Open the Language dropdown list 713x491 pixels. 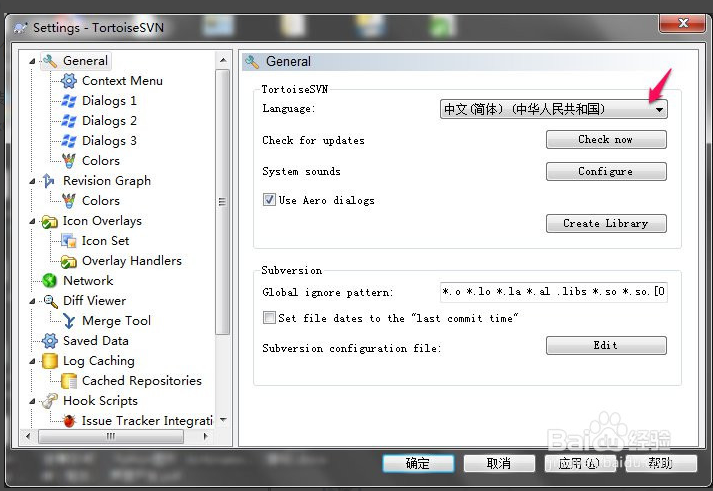click(x=553, y=109)
